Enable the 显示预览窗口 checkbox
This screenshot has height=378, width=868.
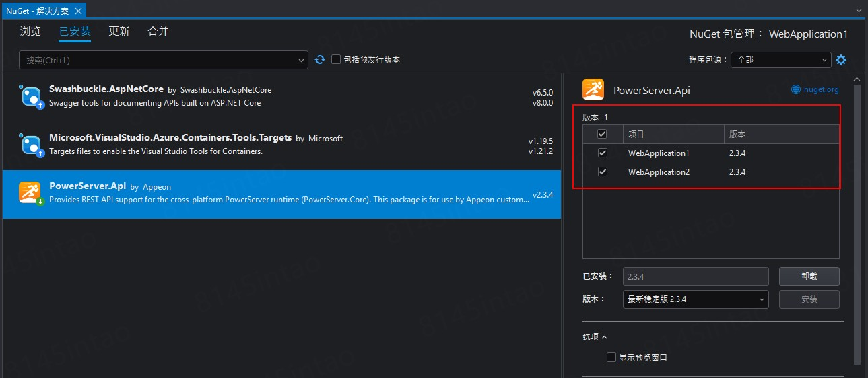point(611,357)
